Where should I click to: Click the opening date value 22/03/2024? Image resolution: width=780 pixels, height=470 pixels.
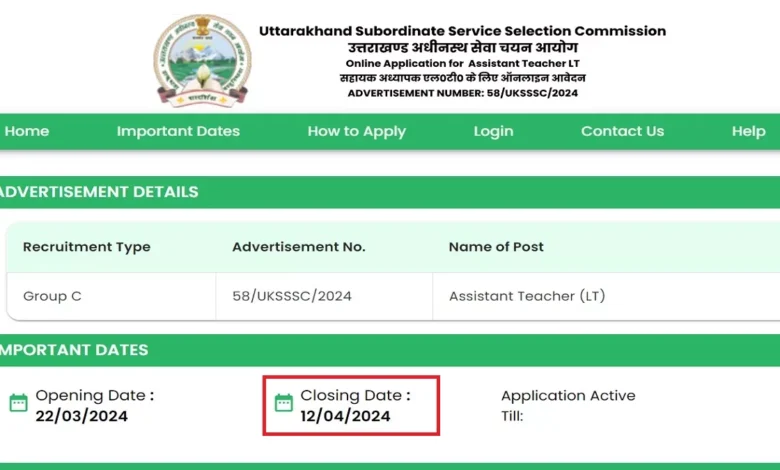(x=81, y=416)
